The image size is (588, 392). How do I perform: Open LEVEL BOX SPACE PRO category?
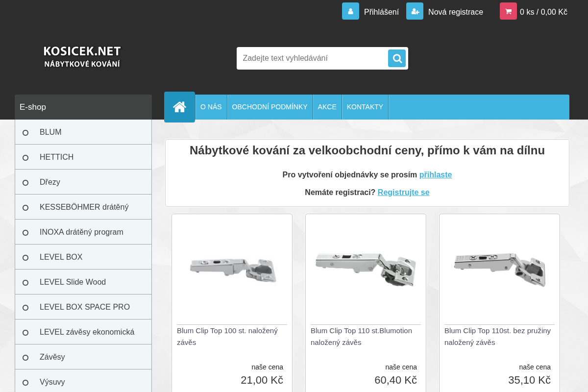(x=83, y=307)
